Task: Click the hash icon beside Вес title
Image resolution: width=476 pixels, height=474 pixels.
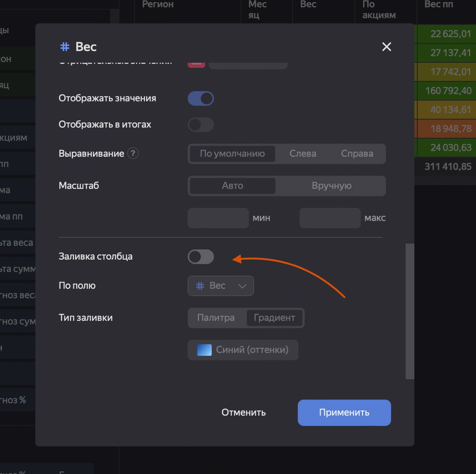Action: point(65,47)
